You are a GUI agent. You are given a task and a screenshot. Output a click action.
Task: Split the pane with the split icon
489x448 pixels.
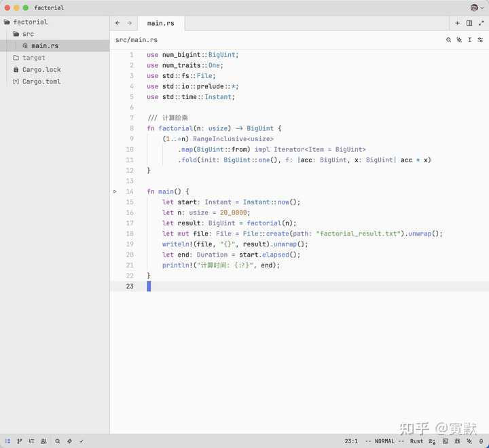469,23
